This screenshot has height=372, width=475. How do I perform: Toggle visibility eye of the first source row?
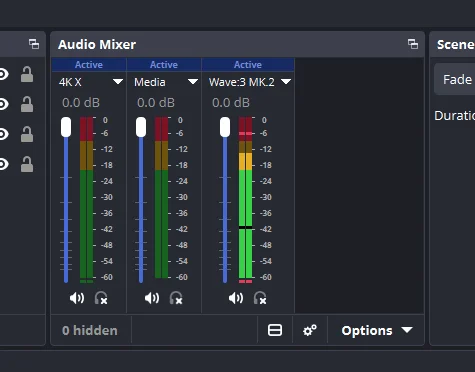point(3,74)
